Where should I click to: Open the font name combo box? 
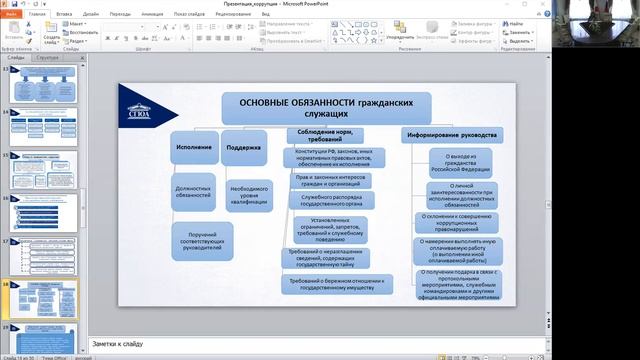(x=124, y=27)
